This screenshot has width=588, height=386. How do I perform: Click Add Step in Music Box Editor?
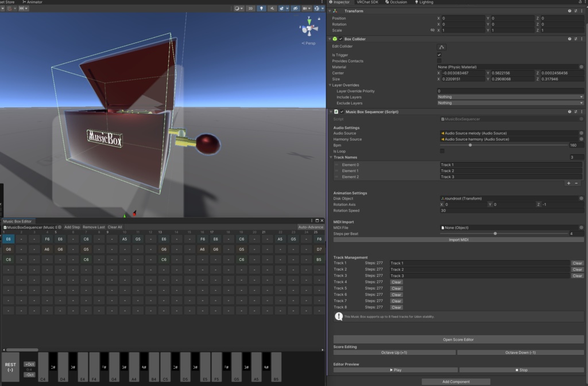[72, 227]
